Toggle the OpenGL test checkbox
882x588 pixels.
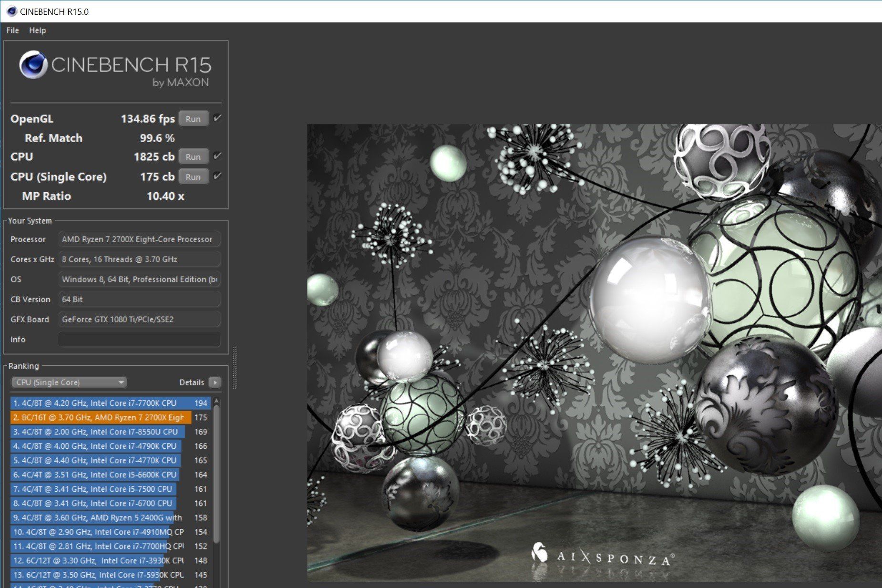tap(217, 118)
